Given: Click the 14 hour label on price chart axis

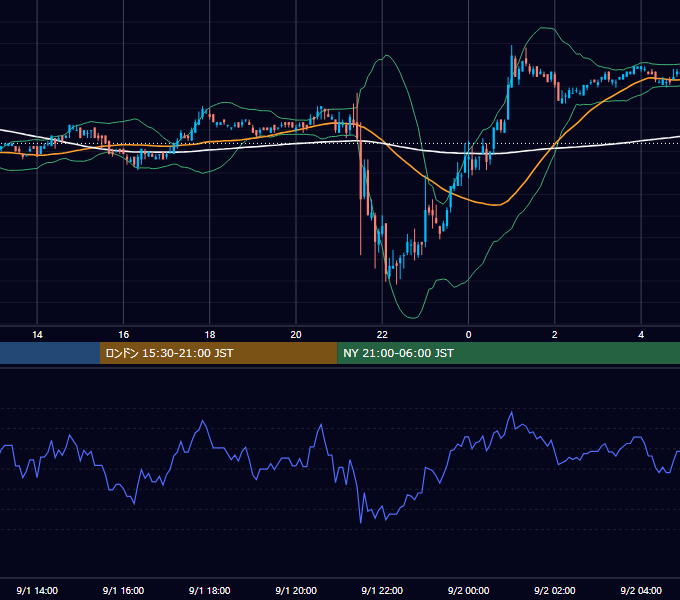Looking at the screenshot, I should coord(37,335).
